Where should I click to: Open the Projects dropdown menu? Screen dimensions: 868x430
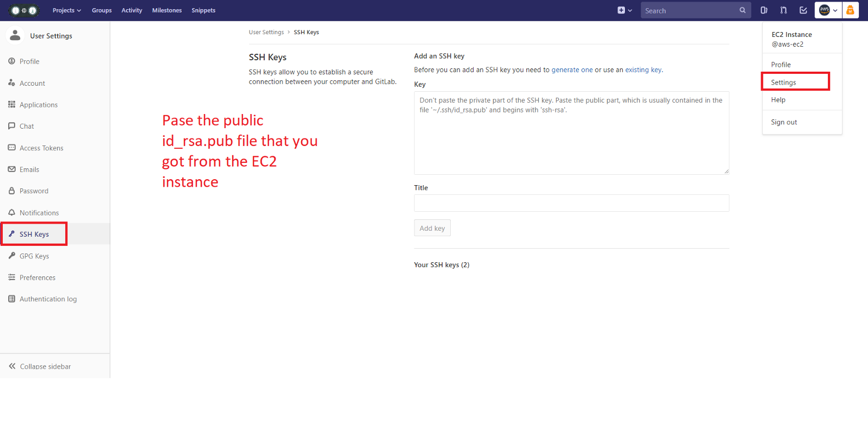[67, 10]
